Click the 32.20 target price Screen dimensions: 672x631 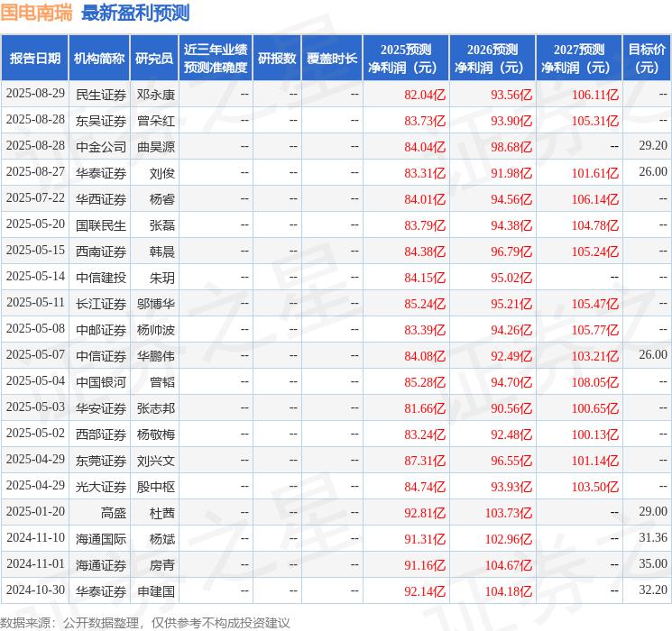pyautogui.click(x=653, y=590)
